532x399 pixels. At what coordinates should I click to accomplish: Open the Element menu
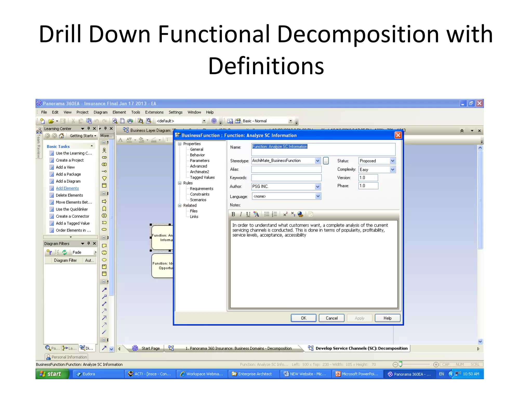(119, 112)
